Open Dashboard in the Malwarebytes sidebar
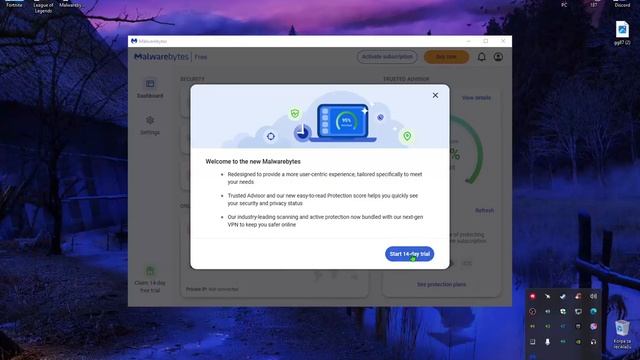The width and height of the screenshot is (640, 360). [150, 88]
